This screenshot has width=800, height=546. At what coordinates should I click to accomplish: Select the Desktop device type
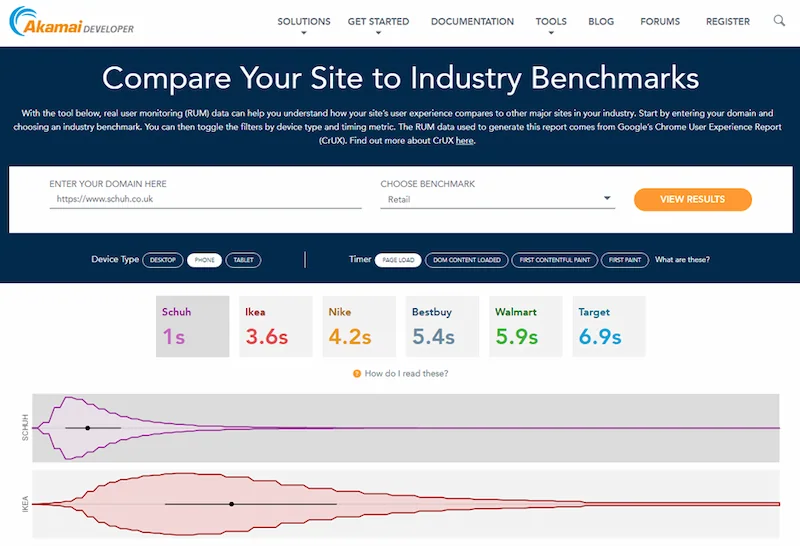pyautogui.click(x=163, y=260)
